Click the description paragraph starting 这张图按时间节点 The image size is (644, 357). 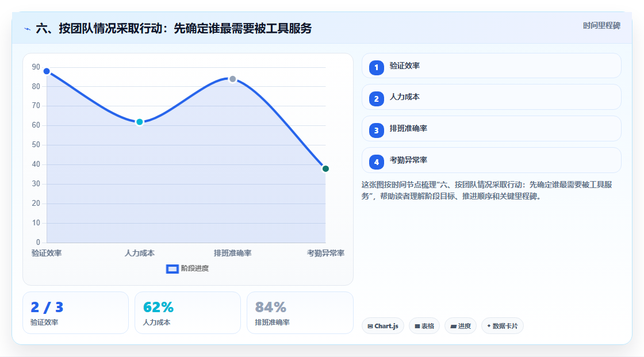point(486,190)
